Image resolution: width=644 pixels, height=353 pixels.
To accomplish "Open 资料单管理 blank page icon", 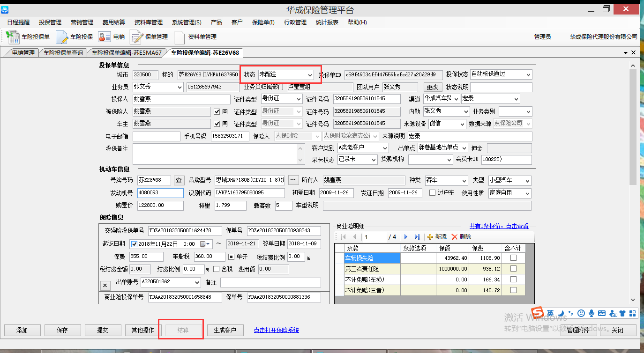I will (x=180, y=37).
